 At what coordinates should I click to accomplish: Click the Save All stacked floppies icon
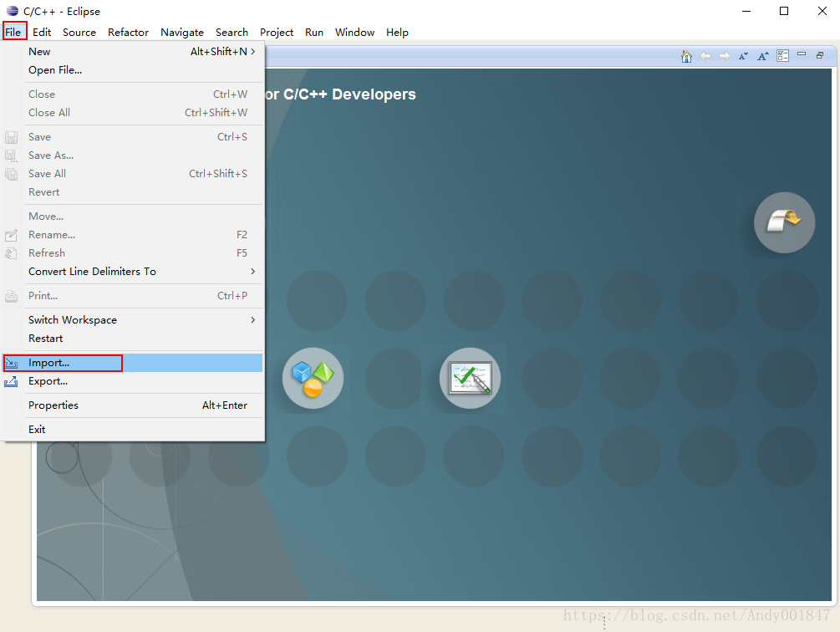click(x=11, y=174)
